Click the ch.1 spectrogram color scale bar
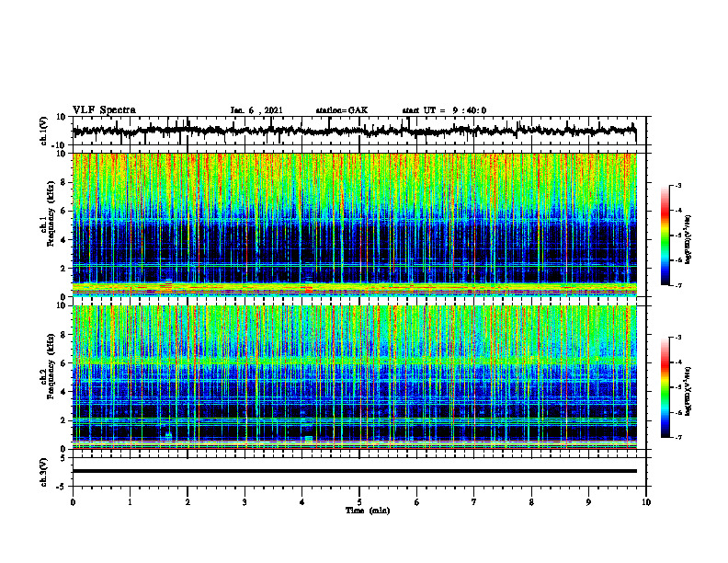Screen dimensions: 728x563 pos(665,236)
